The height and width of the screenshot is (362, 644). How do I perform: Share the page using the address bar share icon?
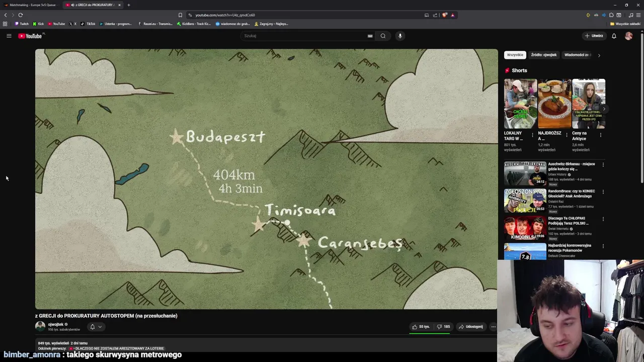pos(435,15)
